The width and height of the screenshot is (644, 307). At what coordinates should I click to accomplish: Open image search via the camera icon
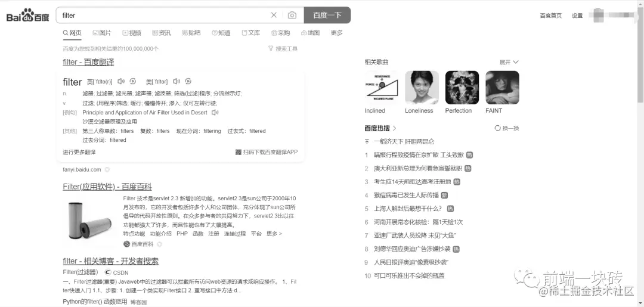click(292, 15)
